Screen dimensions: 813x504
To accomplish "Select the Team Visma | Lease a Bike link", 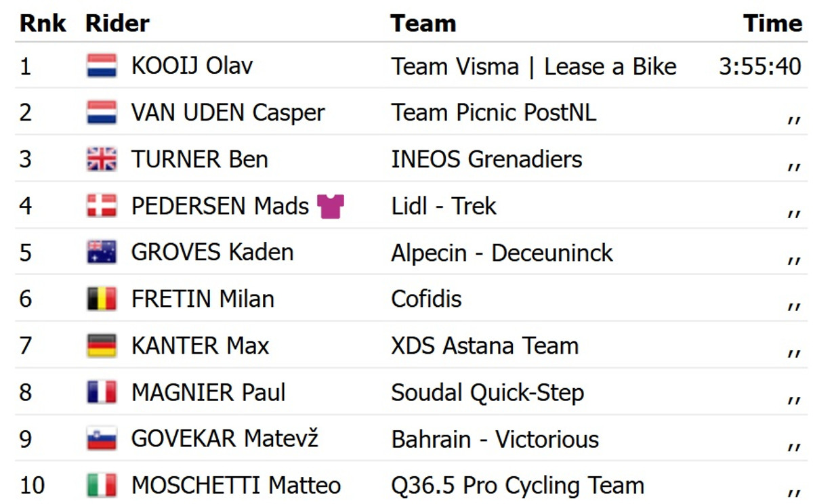I will click(x=533, y=66).
